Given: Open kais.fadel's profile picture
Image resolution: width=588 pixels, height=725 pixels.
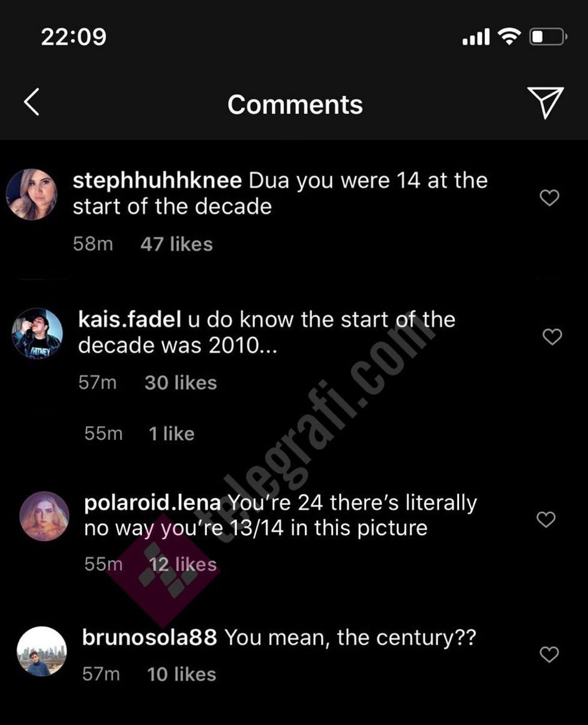Looking at the screenshot, I should pyautogui.click(x=37, y=334).
